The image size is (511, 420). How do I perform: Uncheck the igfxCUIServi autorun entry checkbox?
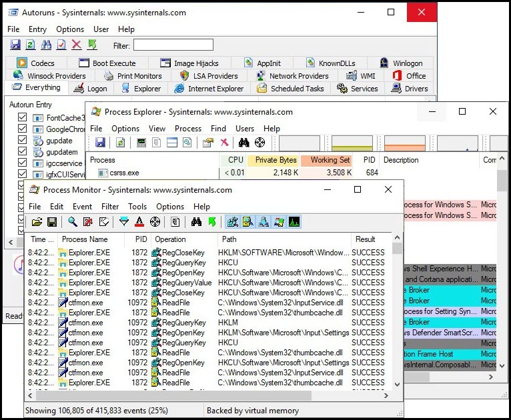(22, 173)
